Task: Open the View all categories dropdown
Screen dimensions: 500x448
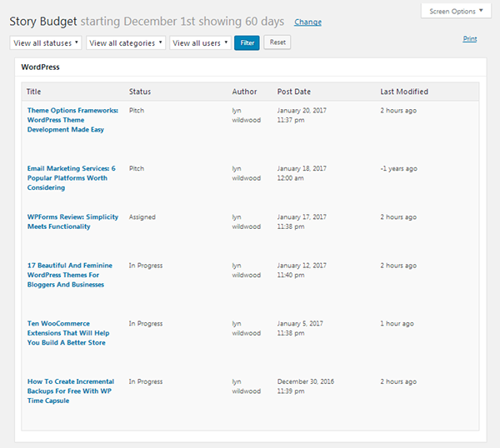Action: pyautogui.click(x=126, y=42)
